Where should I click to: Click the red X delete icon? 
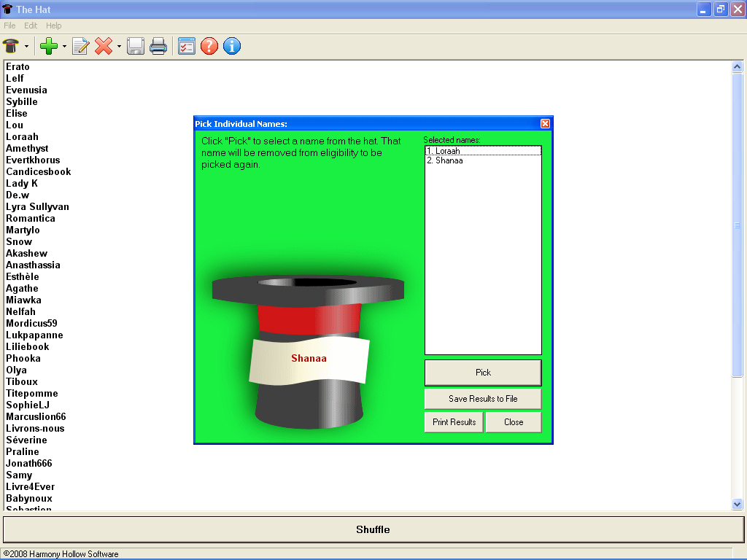pos(104,47)
